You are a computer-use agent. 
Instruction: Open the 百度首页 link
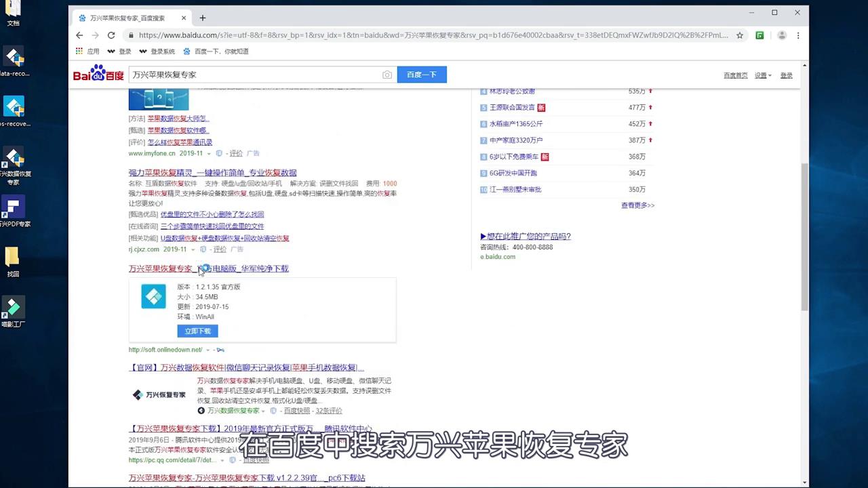tap(735, 75)
